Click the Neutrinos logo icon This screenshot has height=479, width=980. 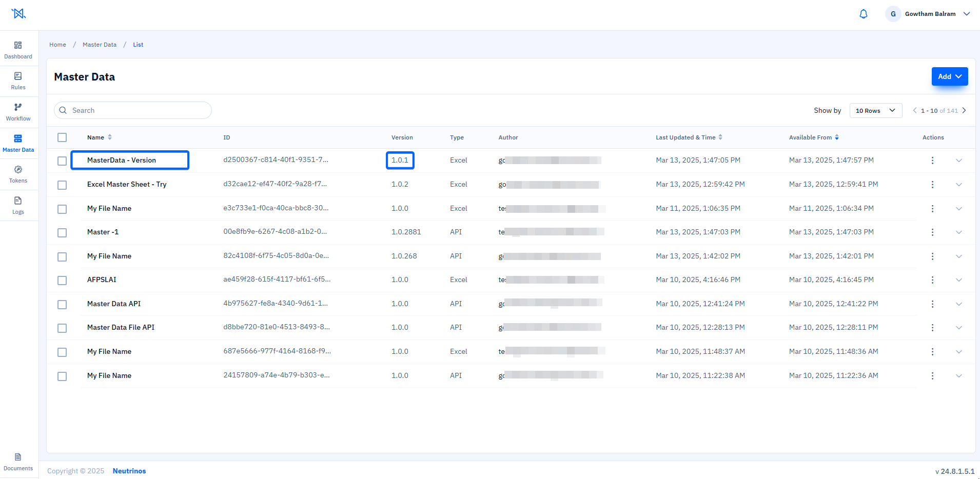pos(18,13)
